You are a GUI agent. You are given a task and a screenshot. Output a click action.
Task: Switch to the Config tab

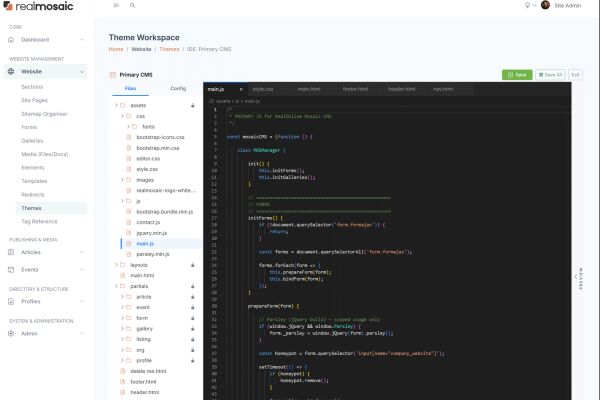coord(178,88)
